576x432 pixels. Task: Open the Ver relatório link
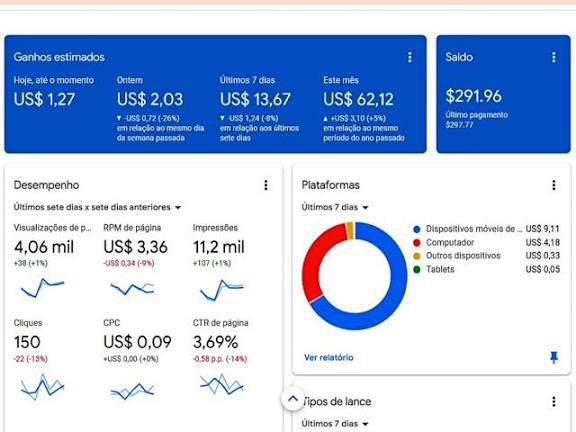click(328, 357)
